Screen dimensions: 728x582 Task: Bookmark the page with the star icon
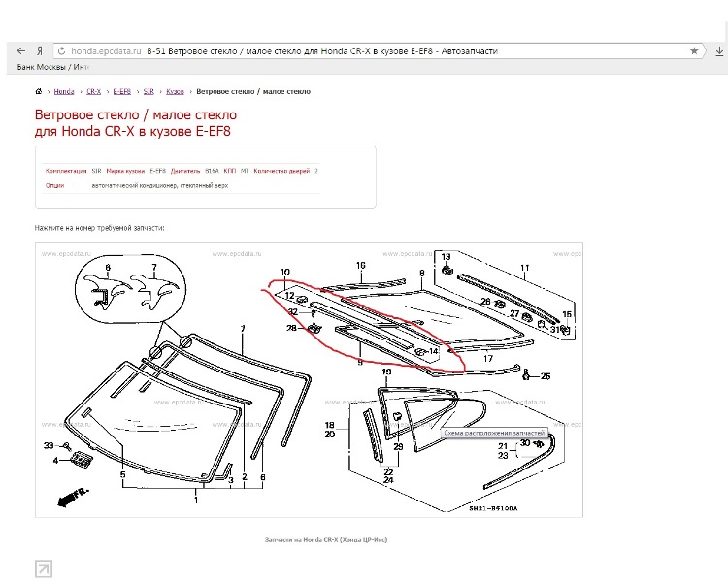694,51
